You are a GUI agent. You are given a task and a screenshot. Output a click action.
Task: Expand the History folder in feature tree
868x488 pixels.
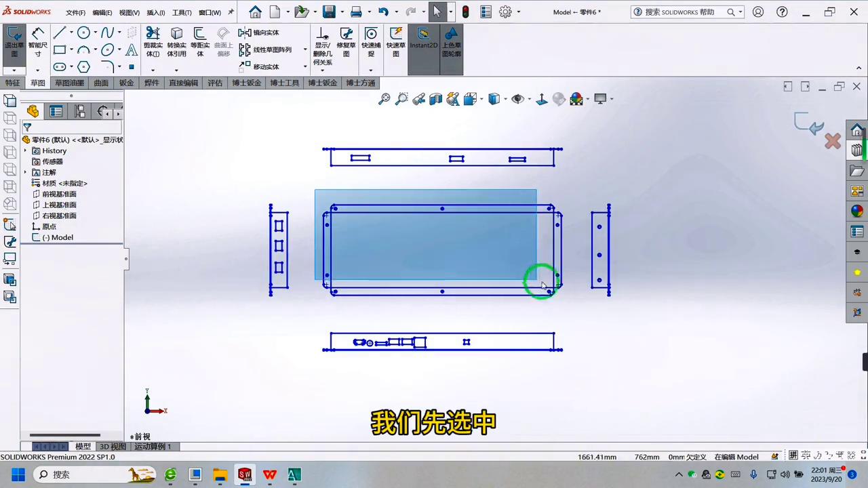point(26,150)
